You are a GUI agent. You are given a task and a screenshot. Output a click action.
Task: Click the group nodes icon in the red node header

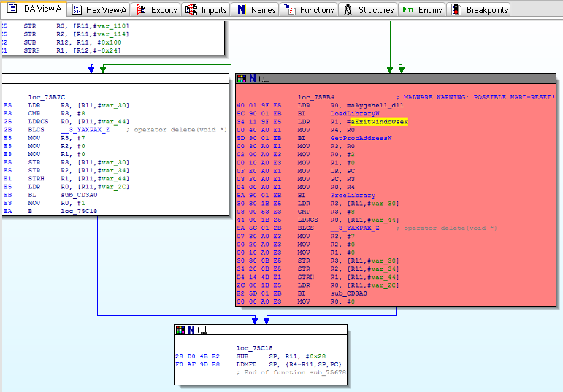pyautogui.click(x=264, y=79)
